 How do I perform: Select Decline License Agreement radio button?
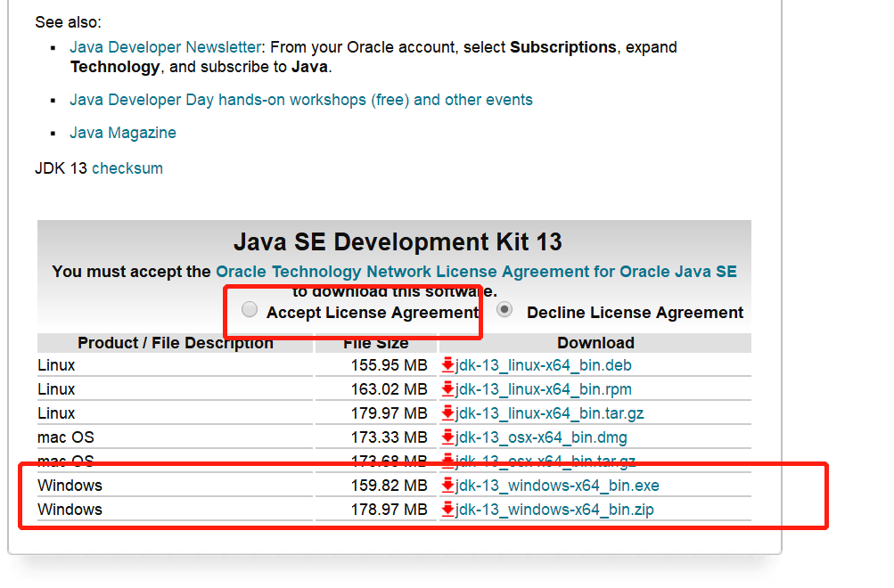505,310
